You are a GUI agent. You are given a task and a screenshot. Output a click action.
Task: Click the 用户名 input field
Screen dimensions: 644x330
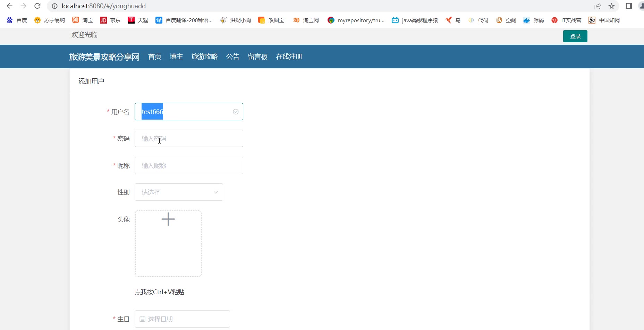coord(189,112)
